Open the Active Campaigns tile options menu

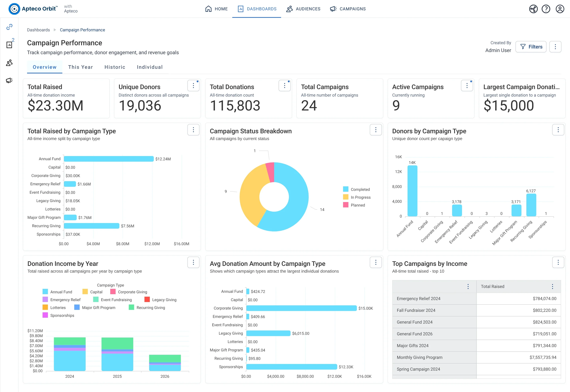pyautogui.click(x=467, y=86)
